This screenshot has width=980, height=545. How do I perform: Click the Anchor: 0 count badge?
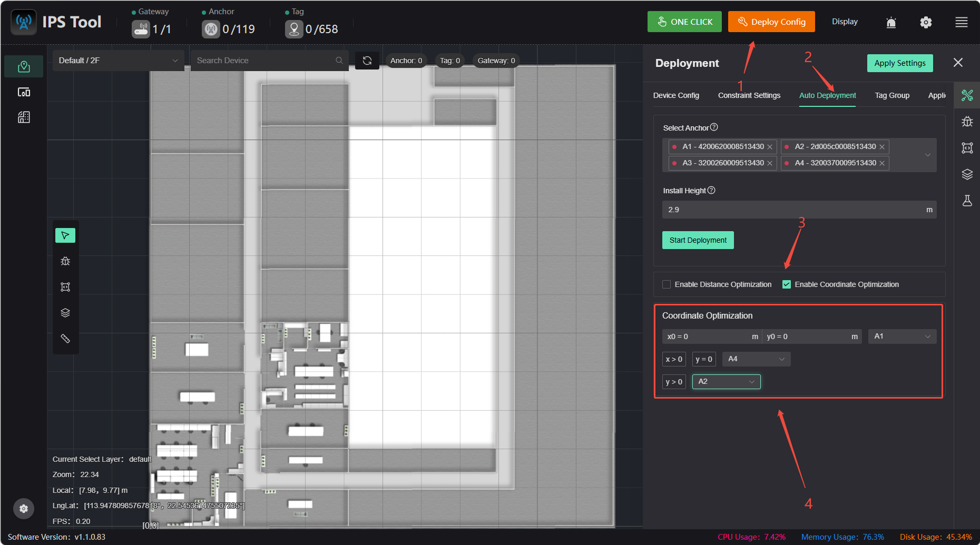point(406,61)
